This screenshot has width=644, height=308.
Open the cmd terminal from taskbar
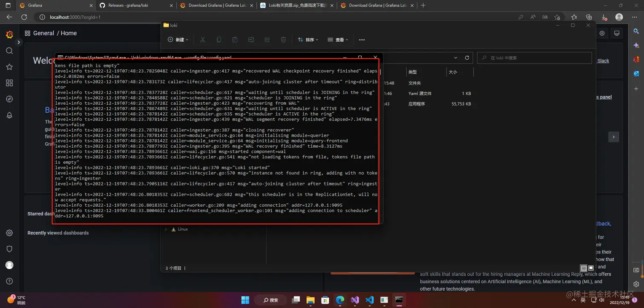pyautogui.click(x=399, y=300)
